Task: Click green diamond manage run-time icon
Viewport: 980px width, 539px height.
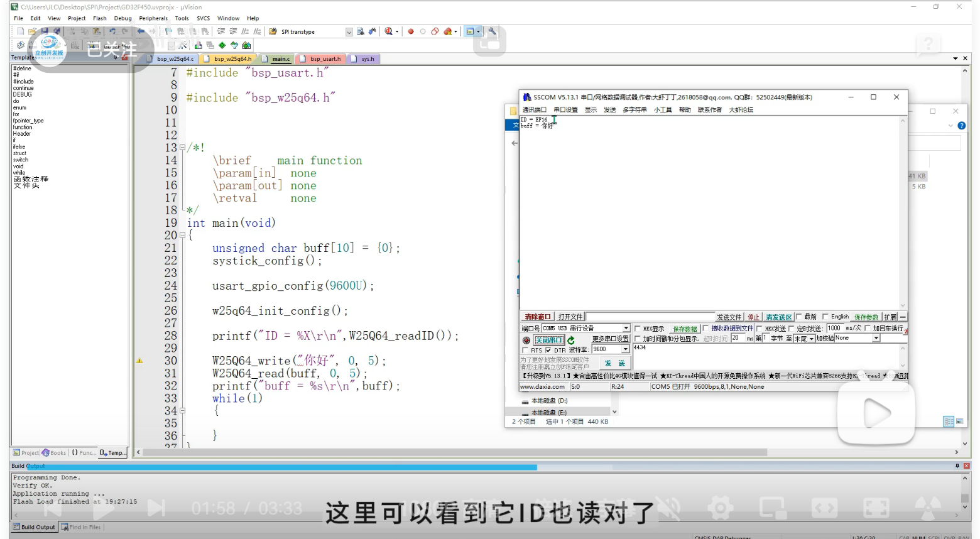Action: 222,45
